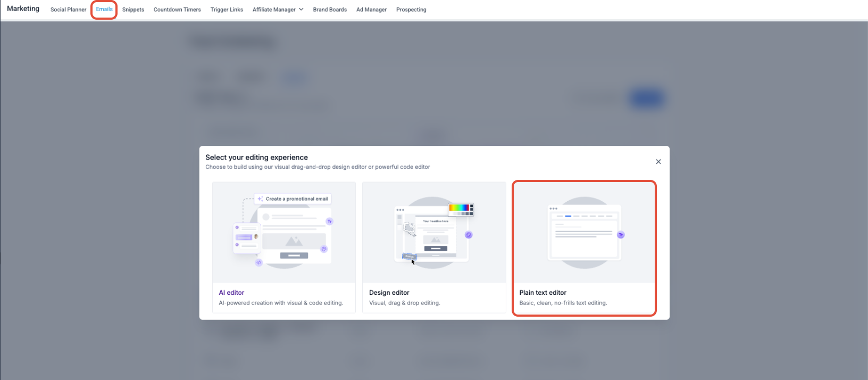Viewport: 868px width, 380px height.
Task: Click the Design editor title
Action: (x=389, y=293)
